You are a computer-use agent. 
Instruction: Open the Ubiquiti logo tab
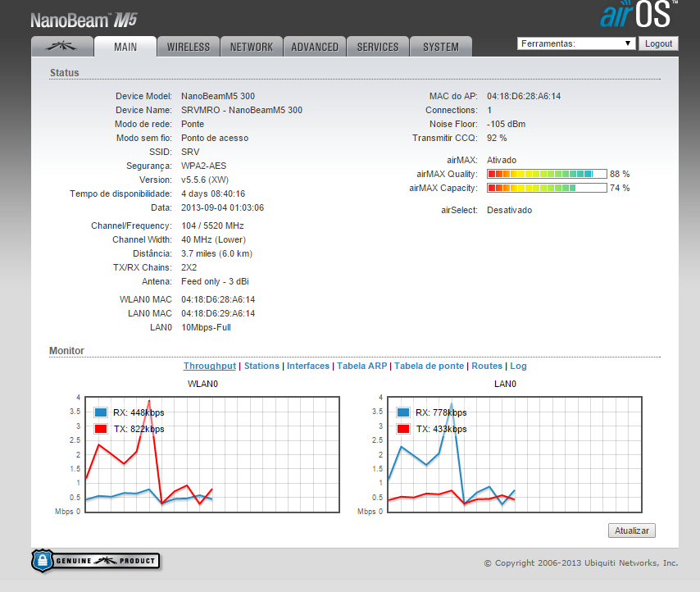[62, 47]
